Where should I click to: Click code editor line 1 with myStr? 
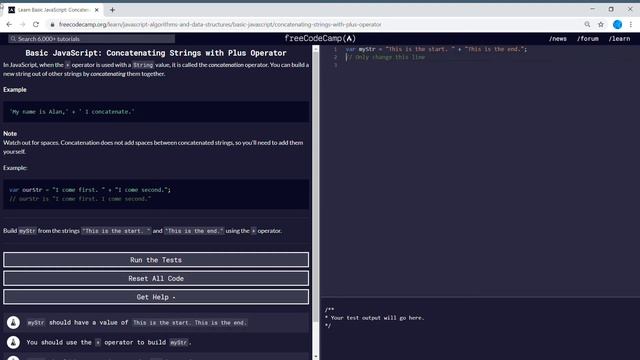pos(436,49)
